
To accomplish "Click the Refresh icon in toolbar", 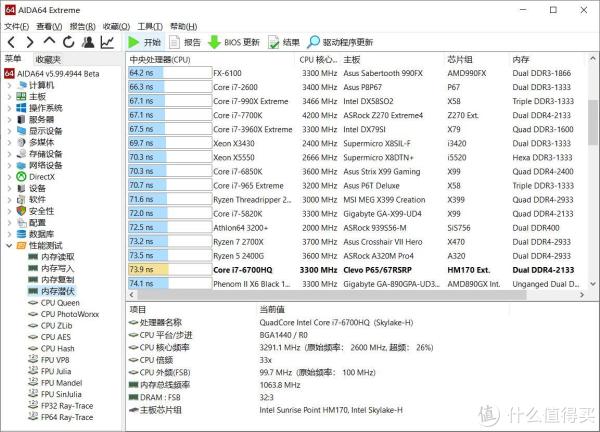I will (68, 42).
